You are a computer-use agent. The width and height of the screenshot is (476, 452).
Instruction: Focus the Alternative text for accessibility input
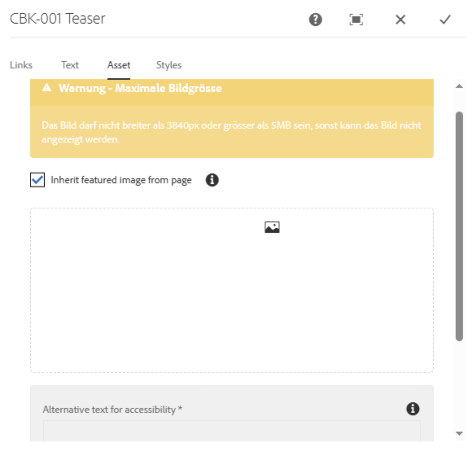[231, 432]
